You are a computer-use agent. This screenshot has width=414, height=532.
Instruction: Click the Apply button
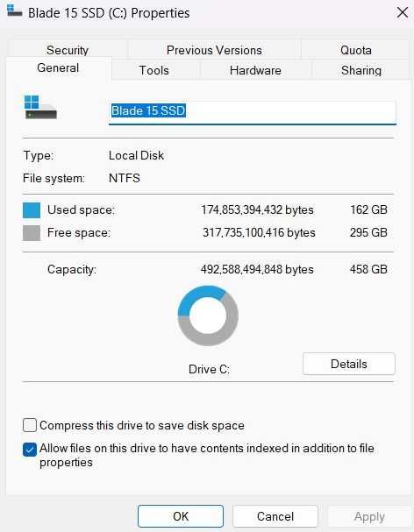369,516
